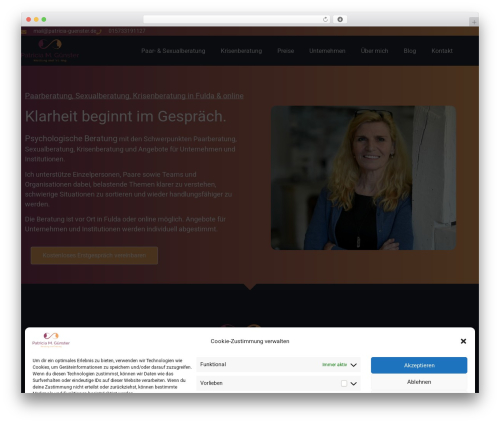Click Ablehnen to decline cookies

419,382
